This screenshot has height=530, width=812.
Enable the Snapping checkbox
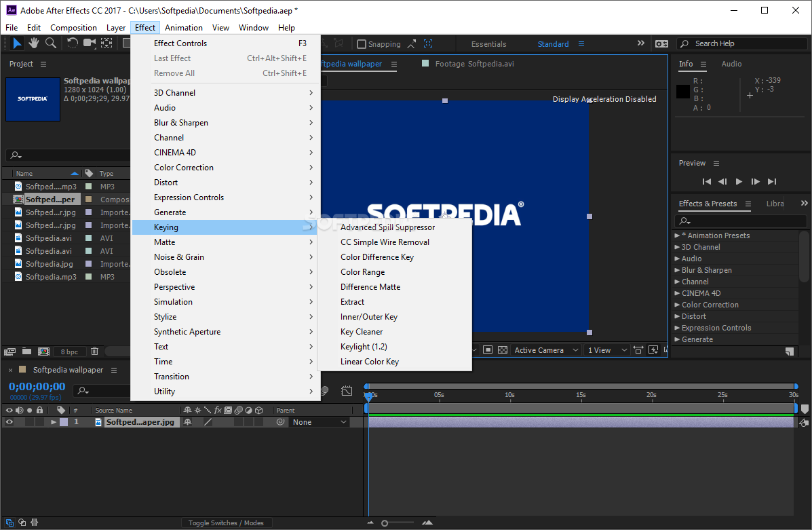(x=362, y=44)
